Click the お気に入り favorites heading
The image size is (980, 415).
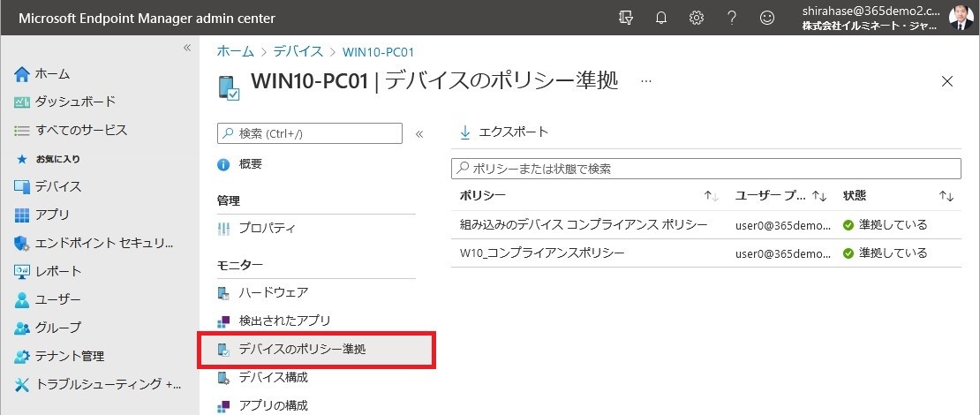pyautogui.click(x=57, y=159)
